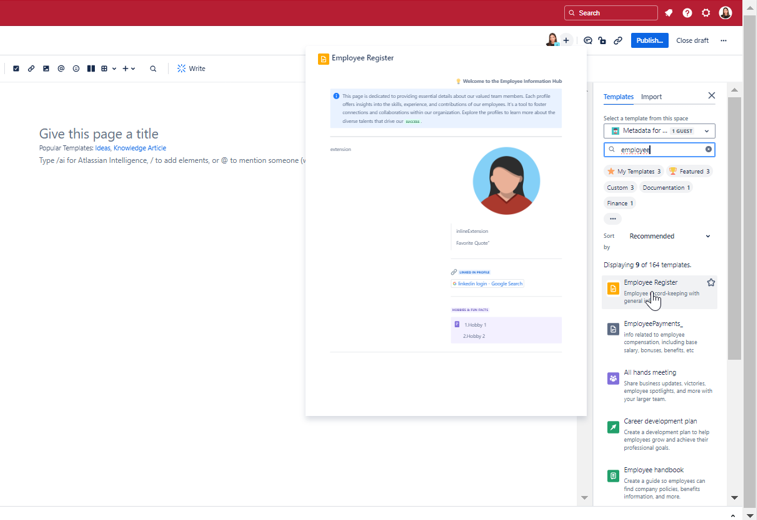The height and width of the screenshot is (520, 757).
Task: Open page restrictions lock icon
Action: [x=602, y=41]
